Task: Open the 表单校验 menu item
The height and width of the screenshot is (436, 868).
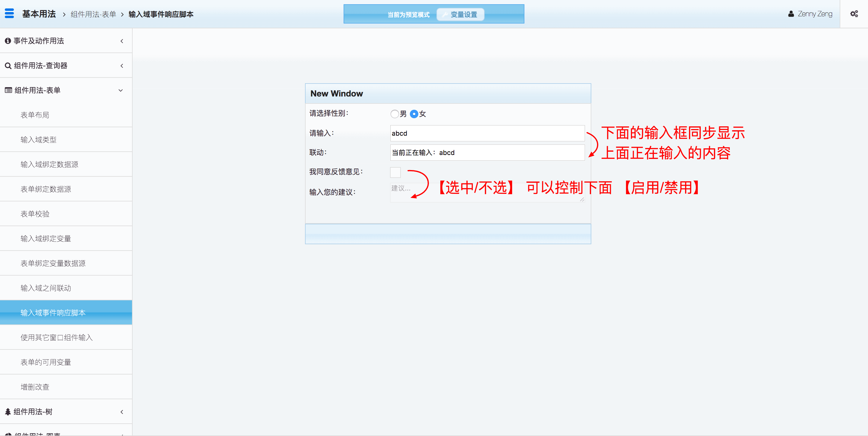Action: 35,214
